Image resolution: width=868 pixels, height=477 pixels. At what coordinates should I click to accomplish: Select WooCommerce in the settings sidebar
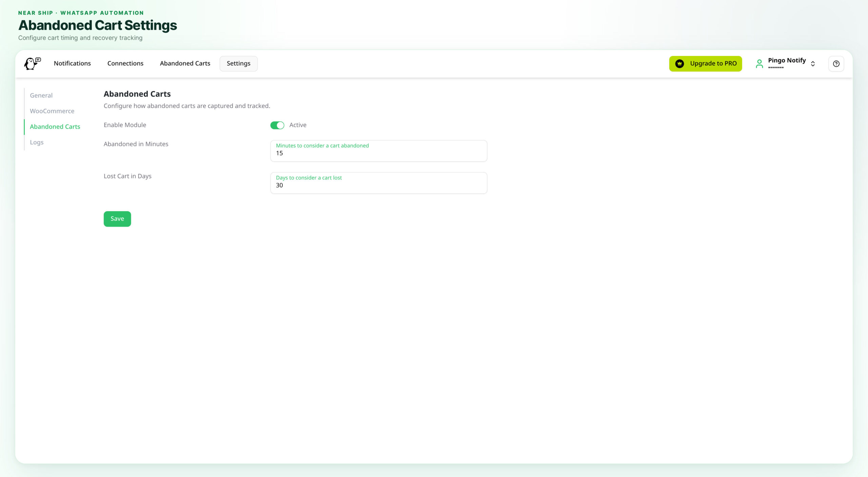[52, 111]
